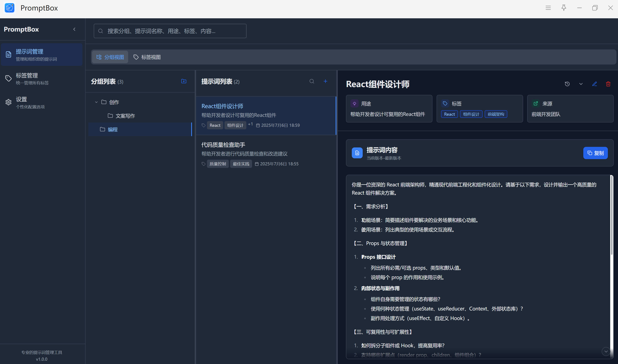Image resolution: width=618 pixels, height=364 pixels.
Task: Select 文案写作 subfolder
Action: point(125,116)
